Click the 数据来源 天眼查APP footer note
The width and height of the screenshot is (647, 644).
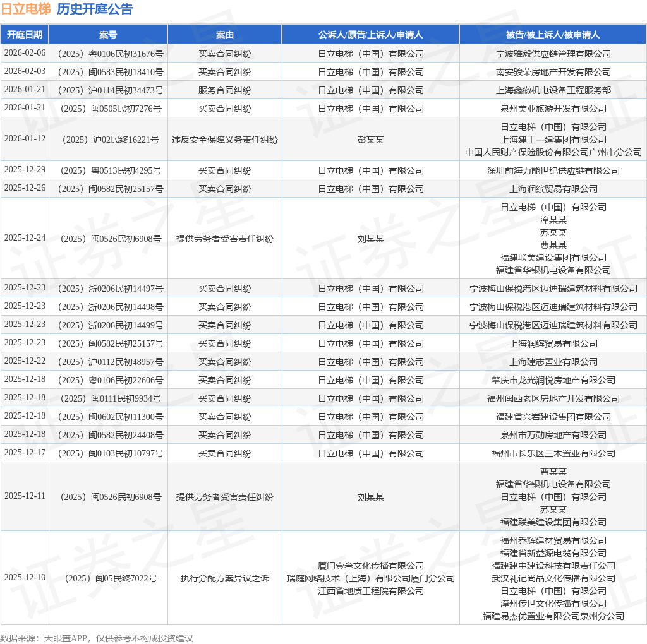click(97, 638)
